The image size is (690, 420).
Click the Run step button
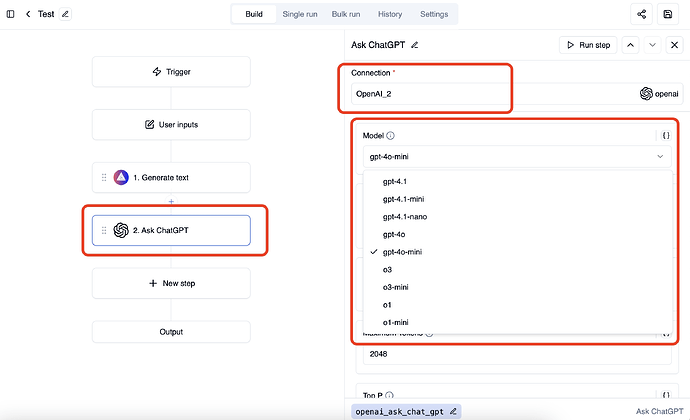click(x=588, y=45)
